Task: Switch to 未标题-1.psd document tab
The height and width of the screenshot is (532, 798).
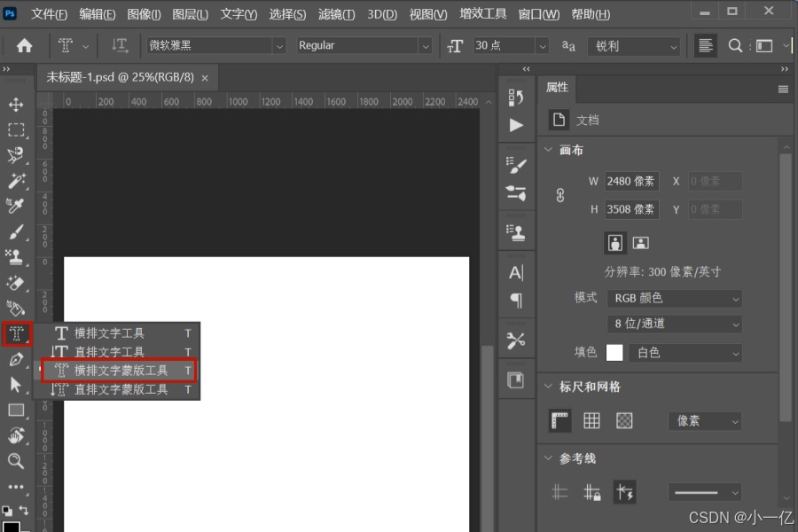Action: pos(120,77)
